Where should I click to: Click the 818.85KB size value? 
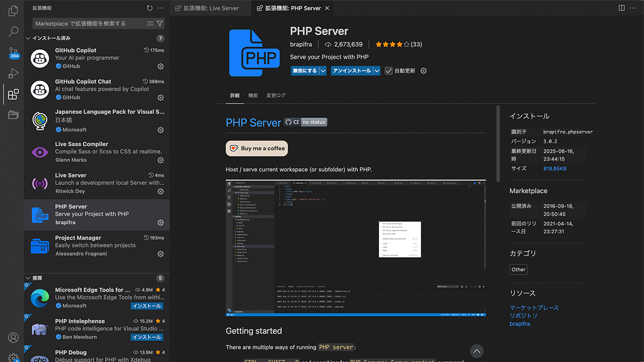point(554,168)
